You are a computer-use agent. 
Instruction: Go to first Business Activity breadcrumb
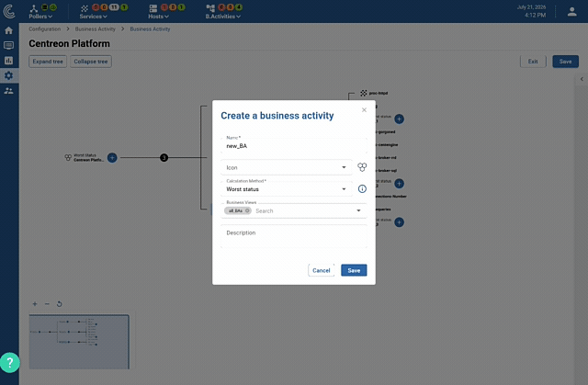[96, 28]
